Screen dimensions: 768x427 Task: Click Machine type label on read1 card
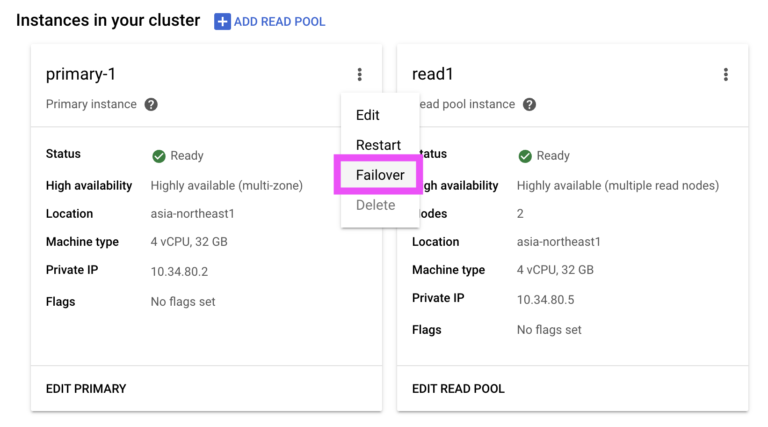tap(449, 270)
